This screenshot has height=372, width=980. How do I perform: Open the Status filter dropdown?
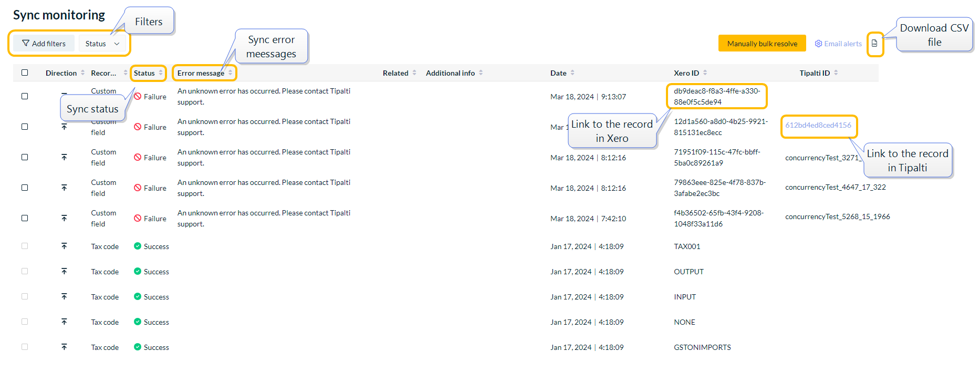point(102,44)
